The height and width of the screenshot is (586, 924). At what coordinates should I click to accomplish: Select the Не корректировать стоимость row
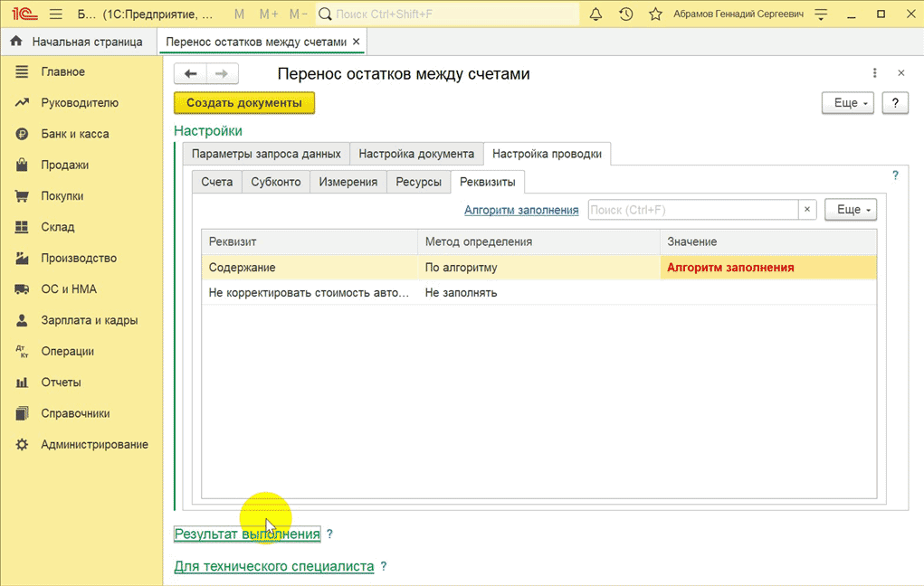(309, 293)
